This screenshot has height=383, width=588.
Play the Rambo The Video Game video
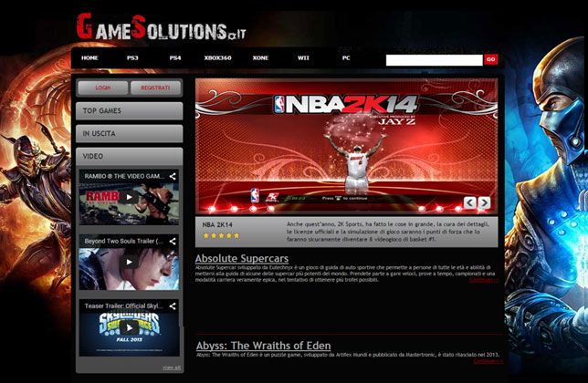(129, 197)
